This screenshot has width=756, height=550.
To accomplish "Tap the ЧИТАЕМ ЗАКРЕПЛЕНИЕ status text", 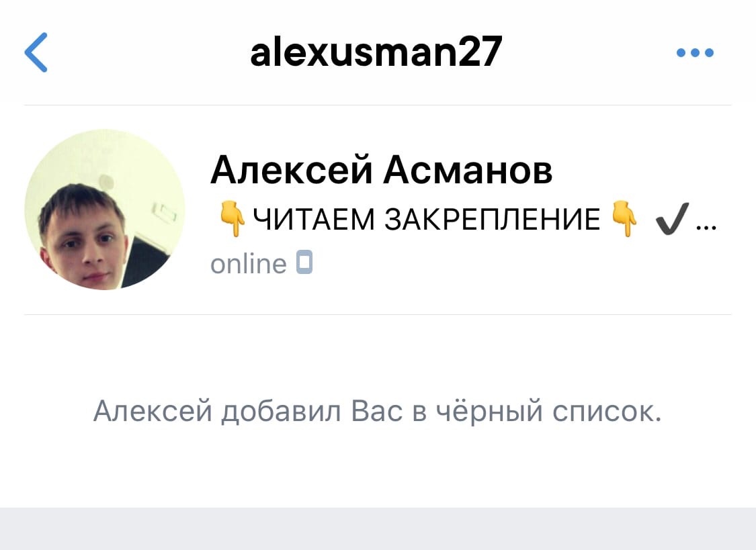I will click(427, 220).
